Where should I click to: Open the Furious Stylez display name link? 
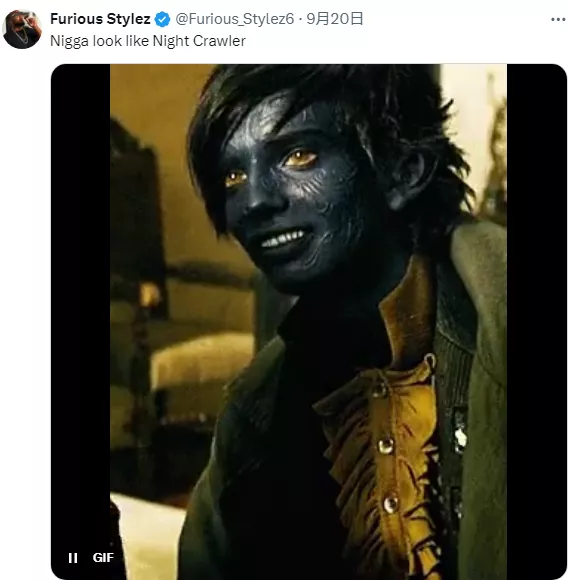[100, 19]
